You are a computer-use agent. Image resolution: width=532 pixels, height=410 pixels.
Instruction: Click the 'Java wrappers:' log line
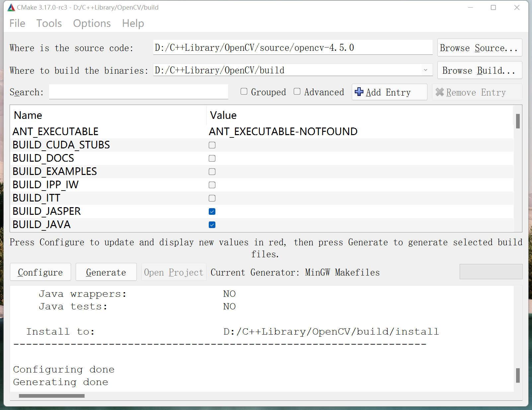[x=83, y=294]
